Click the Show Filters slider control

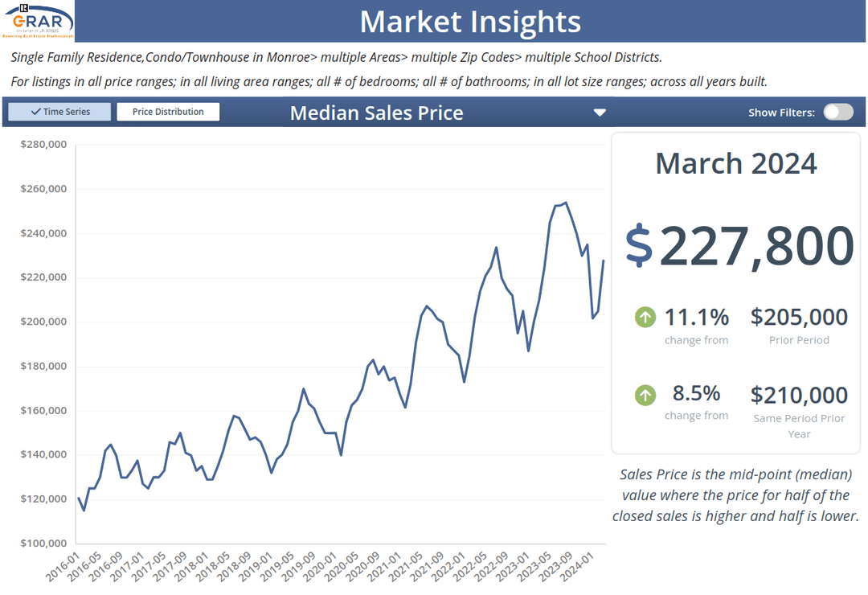tap(838, 112)
